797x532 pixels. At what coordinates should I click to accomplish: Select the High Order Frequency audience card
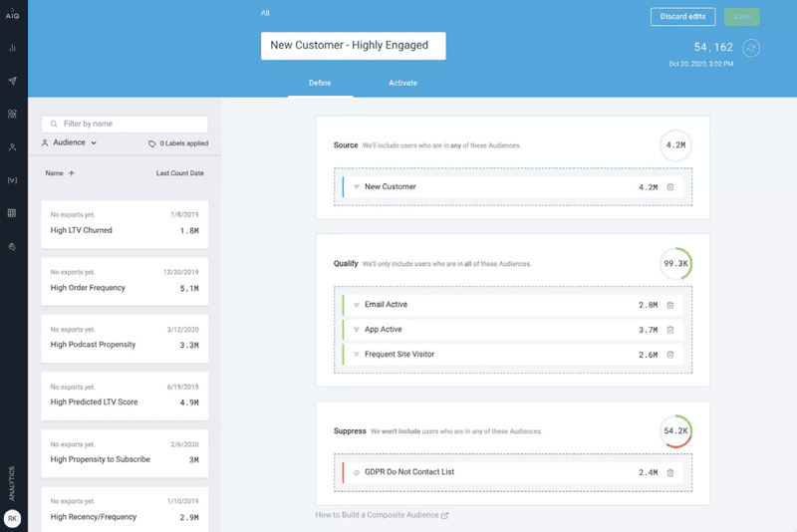pyautogui.click(x=126, y=282)
